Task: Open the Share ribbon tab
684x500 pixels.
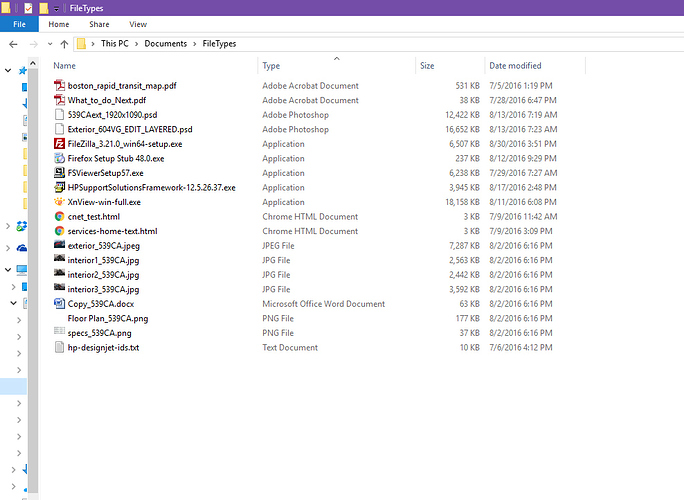Action: click(99, 24)
